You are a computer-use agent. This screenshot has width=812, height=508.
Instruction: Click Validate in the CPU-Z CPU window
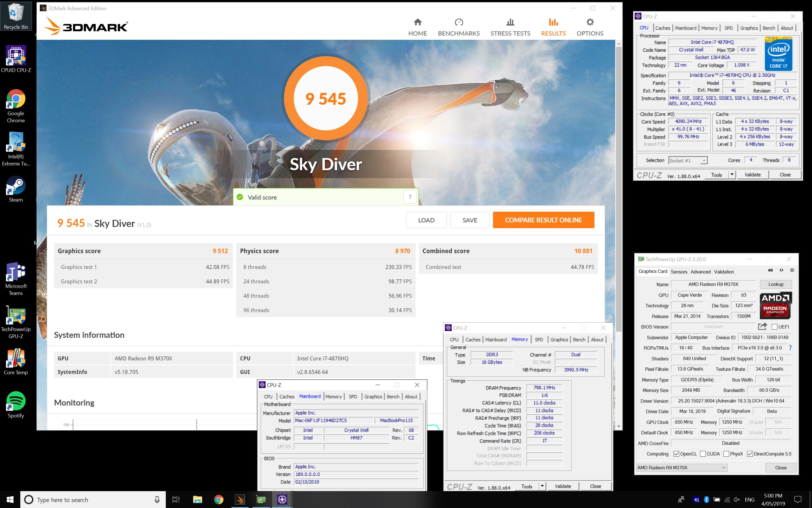[x=753, y=175]
